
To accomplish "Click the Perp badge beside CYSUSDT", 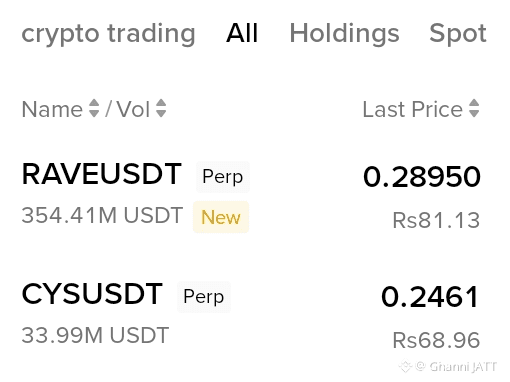I will click(204, 297).
